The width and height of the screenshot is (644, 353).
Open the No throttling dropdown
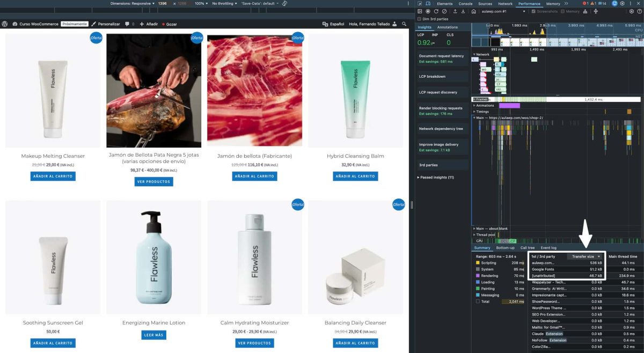[224, 3]
